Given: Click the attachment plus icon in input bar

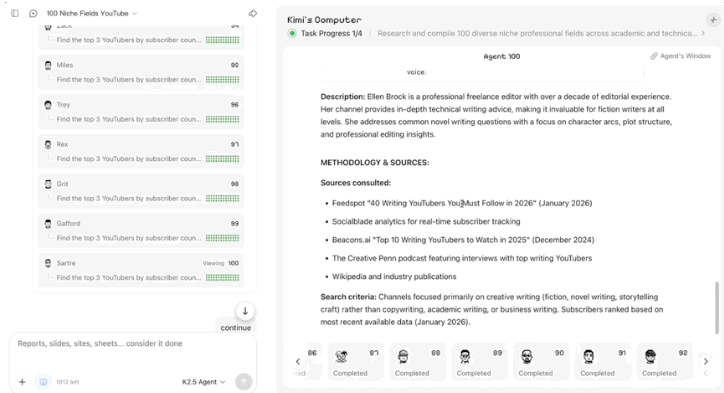Looking at the screenshot, I should coord(22,382).
